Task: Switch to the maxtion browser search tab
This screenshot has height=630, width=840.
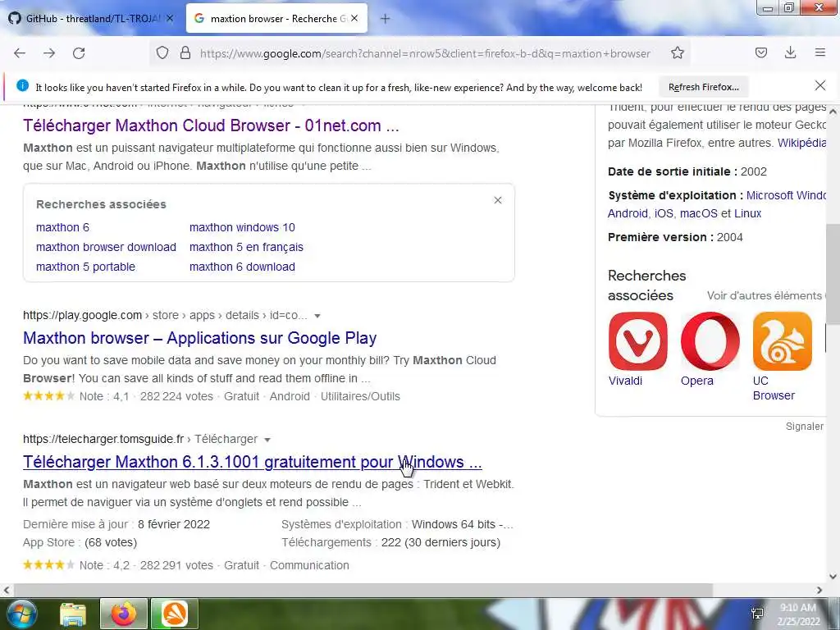Action: point(276,18)
